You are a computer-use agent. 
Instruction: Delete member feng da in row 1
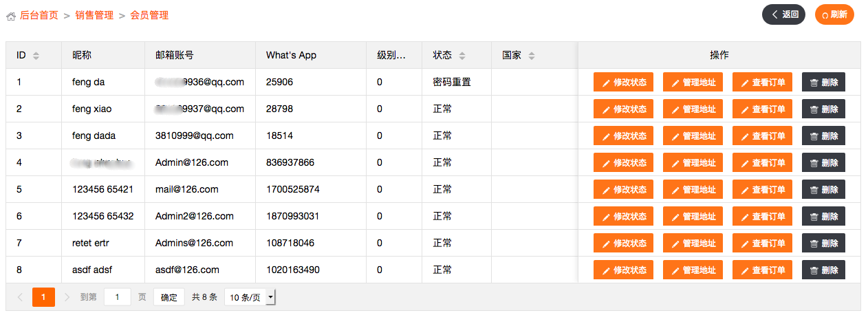pos(823,83)
